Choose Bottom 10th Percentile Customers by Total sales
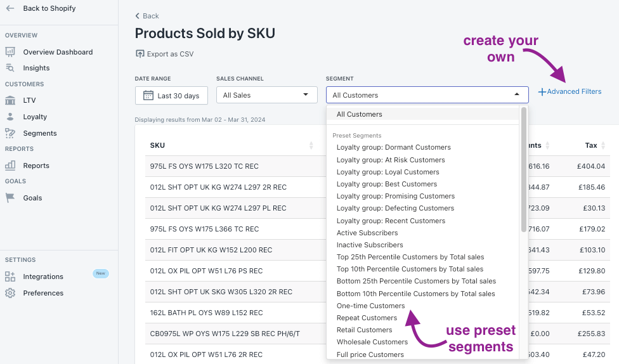 (415, 294)
